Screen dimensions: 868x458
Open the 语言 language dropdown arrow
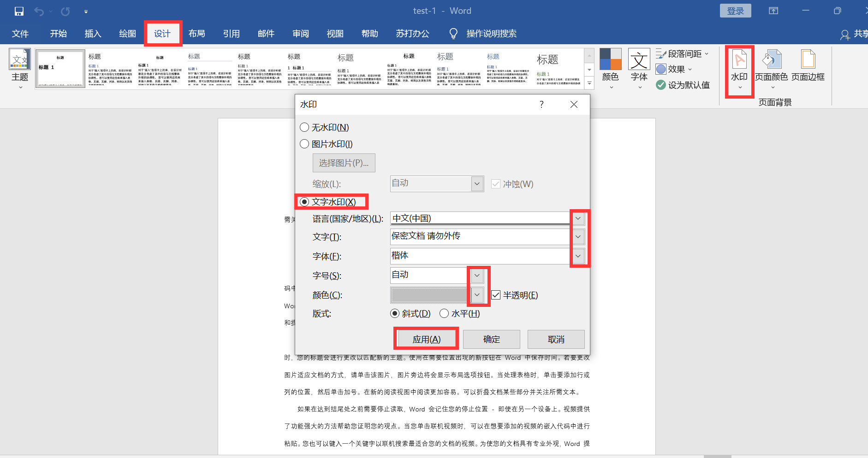[578, 218]
